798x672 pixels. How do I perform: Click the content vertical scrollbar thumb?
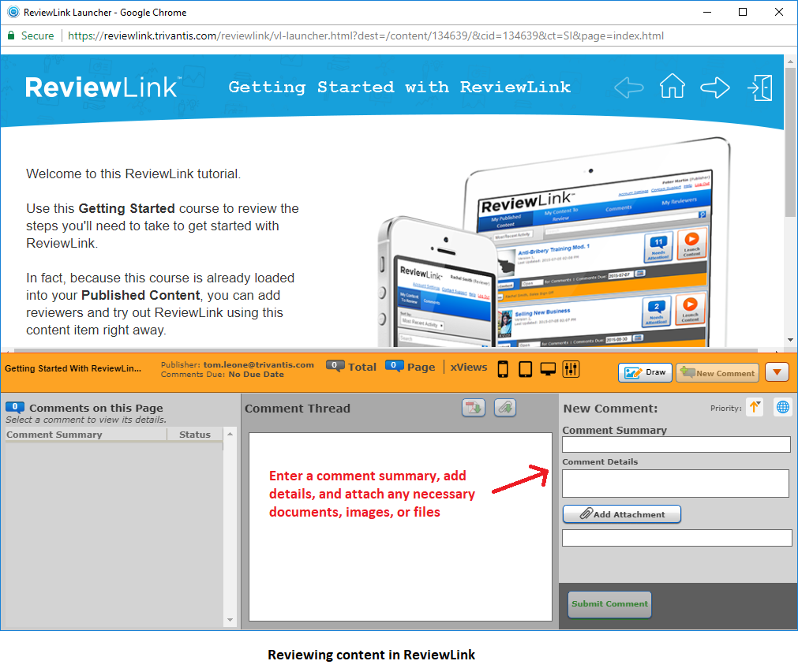click(x=790, y=142)
